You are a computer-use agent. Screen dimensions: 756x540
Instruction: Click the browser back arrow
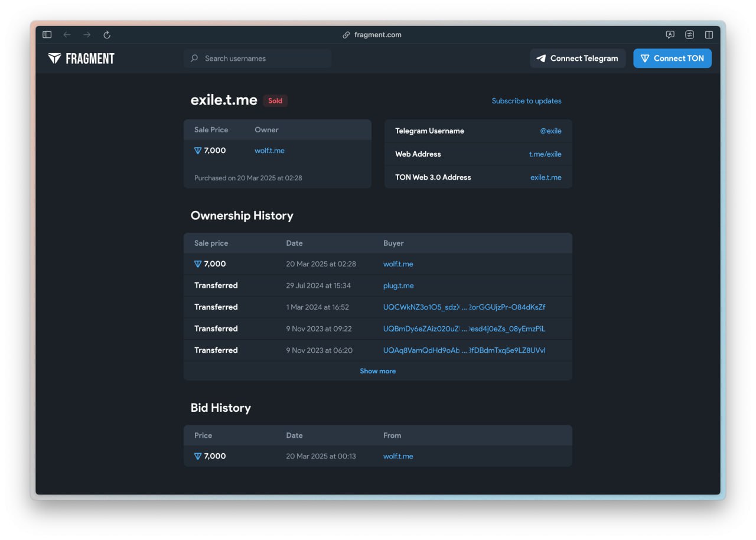coord(67,35)
